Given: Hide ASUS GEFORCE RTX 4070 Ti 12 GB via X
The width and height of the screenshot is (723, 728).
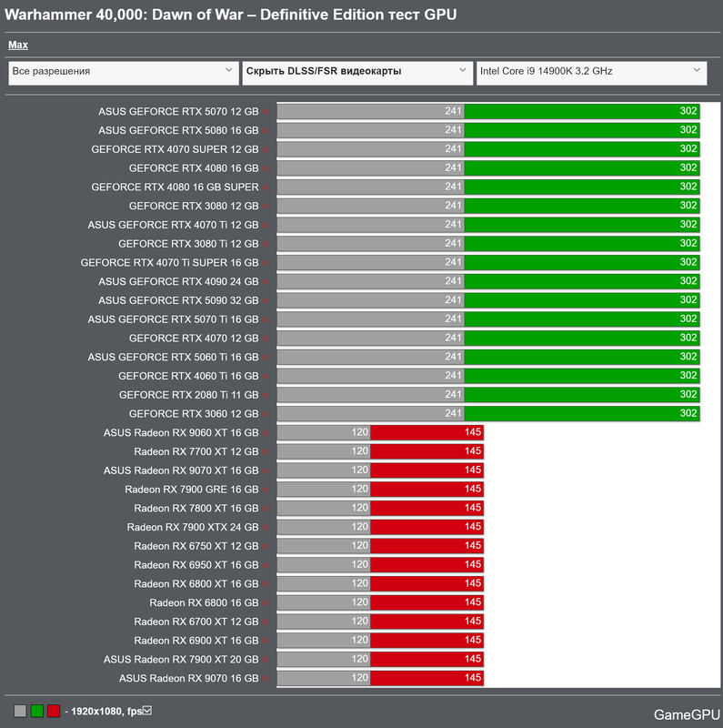Looking at the screenshot, I should pos(265,225).
